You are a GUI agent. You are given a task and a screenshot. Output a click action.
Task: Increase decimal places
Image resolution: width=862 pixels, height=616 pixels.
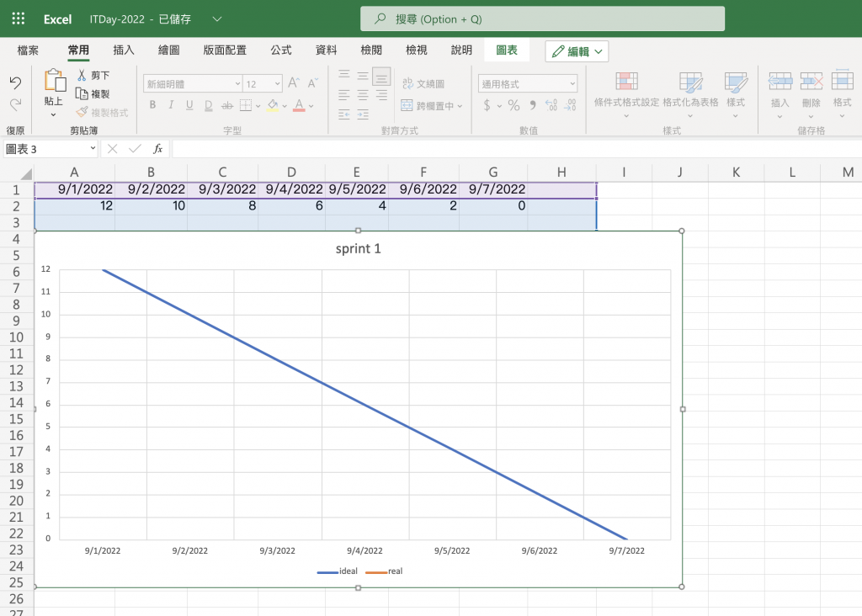(551, 105)
